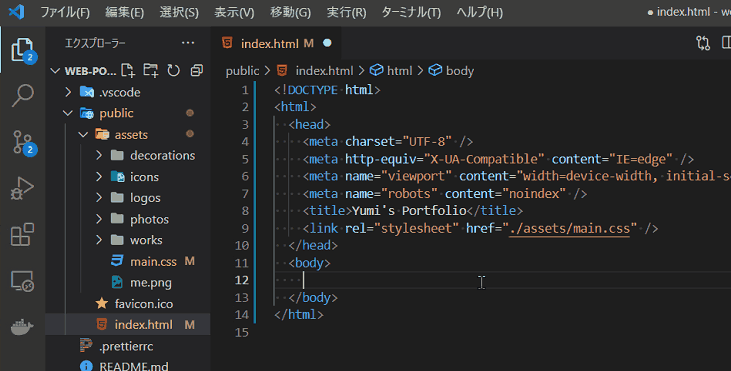The height and width of the screenshot is (371, 731).
Task: Click the body breadcrumb segment
Action: (x=460, y=71)
